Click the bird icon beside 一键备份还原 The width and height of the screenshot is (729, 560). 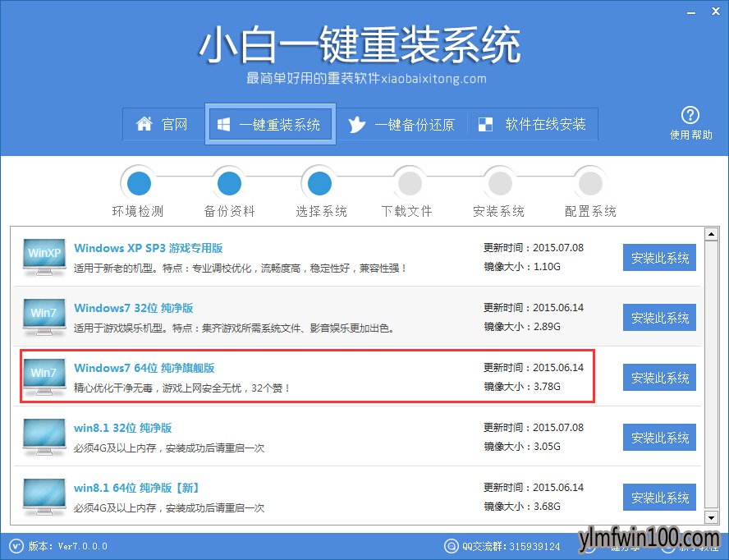click(356, 124)
